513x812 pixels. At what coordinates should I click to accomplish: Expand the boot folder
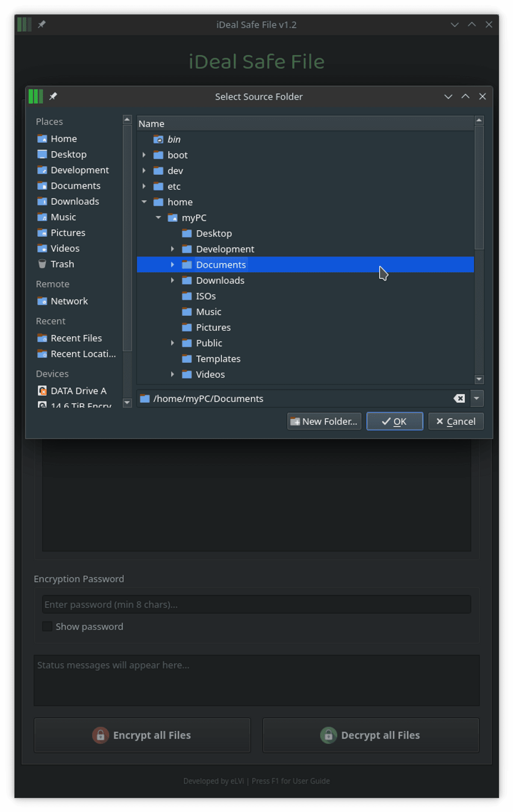[144, 155]
